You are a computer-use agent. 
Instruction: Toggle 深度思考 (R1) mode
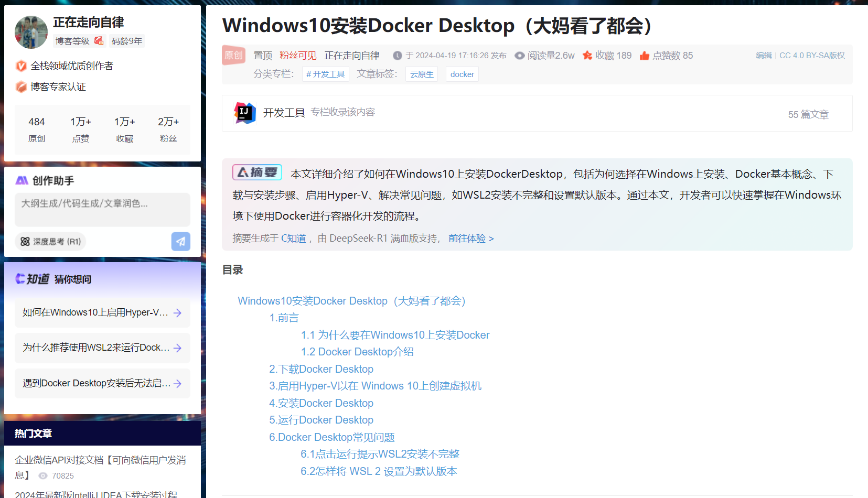pyautogui.click(x=50, y=242)
